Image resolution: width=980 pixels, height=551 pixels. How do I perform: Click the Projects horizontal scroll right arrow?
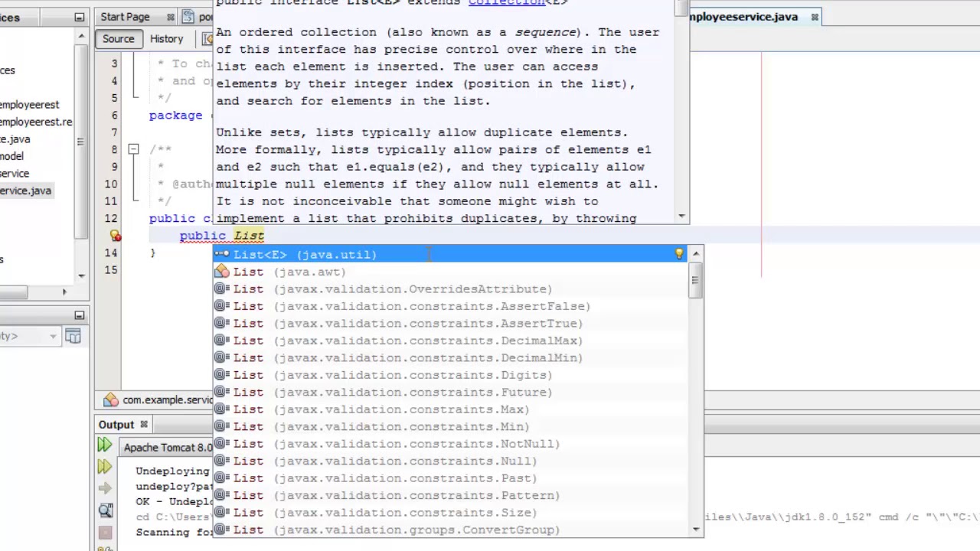coord(64,292)
